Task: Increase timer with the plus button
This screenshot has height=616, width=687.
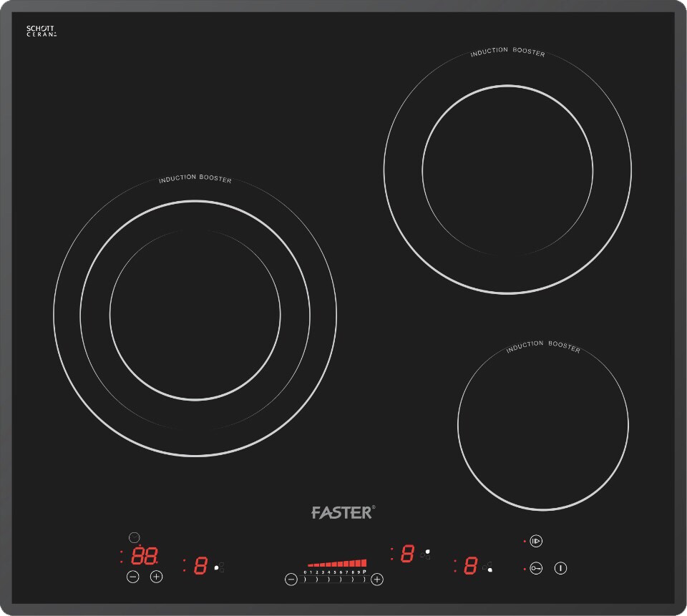Action: point(157,577)
